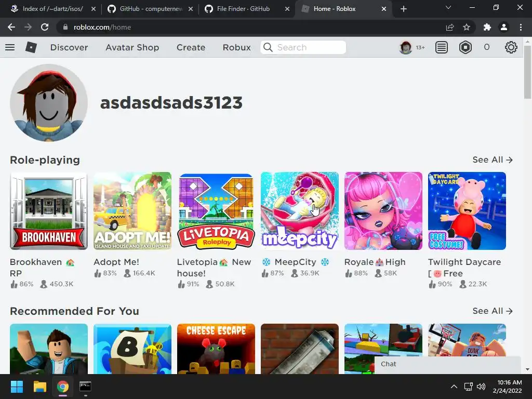Click the share page icon in address bar
532x399 pixels.
[450, 27]
